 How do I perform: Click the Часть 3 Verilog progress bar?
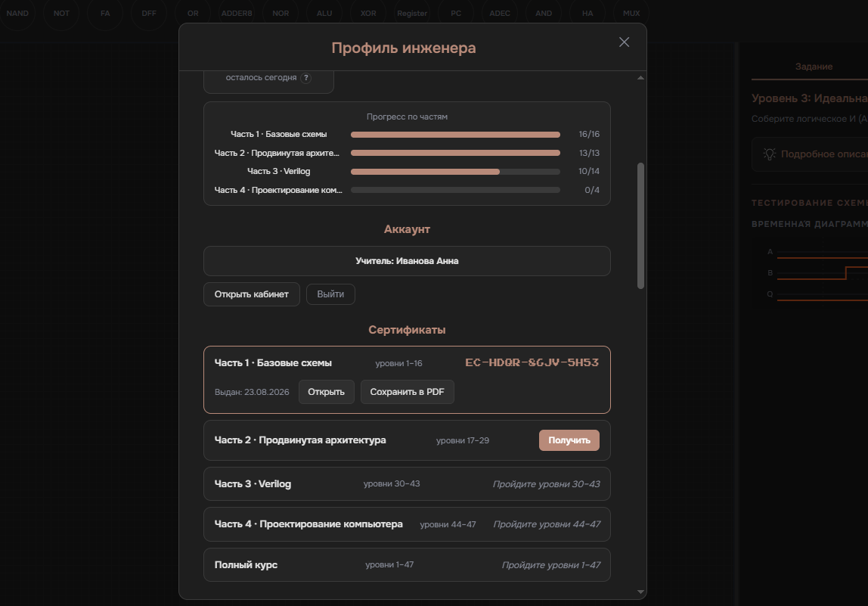[x=455, y=172]
